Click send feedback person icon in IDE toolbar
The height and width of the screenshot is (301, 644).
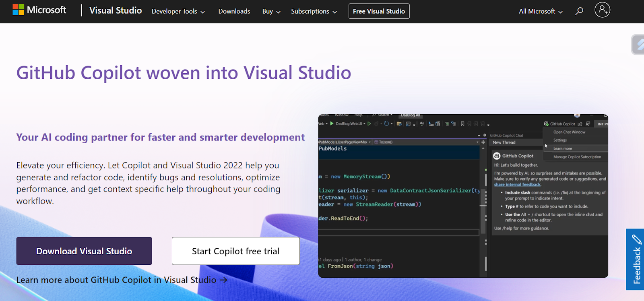pyautogui.click(x=588, y=124)
